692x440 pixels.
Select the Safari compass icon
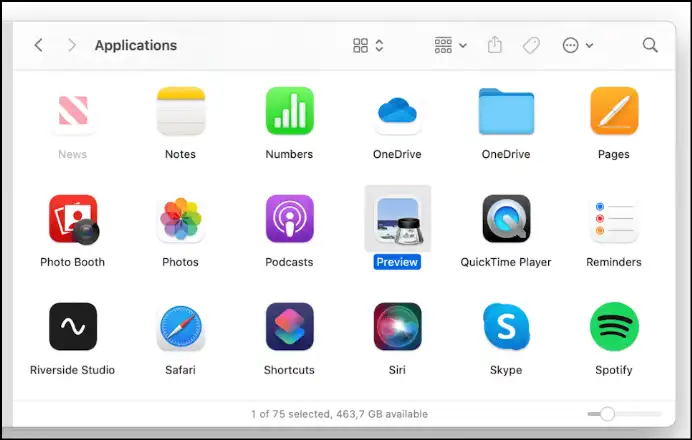pyautogui.click(x=181, y=327)
